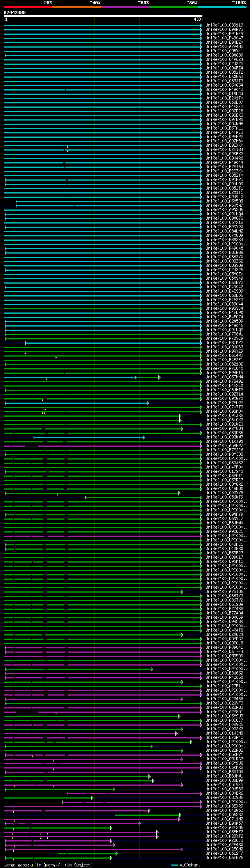Select the UniRef100_Q17945 label
250x868 pixels.
(224, 472)
